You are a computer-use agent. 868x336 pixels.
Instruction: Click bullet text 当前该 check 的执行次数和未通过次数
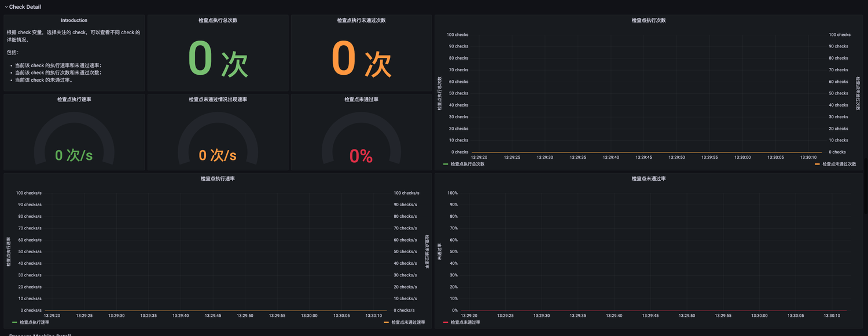tap(59, 73)
